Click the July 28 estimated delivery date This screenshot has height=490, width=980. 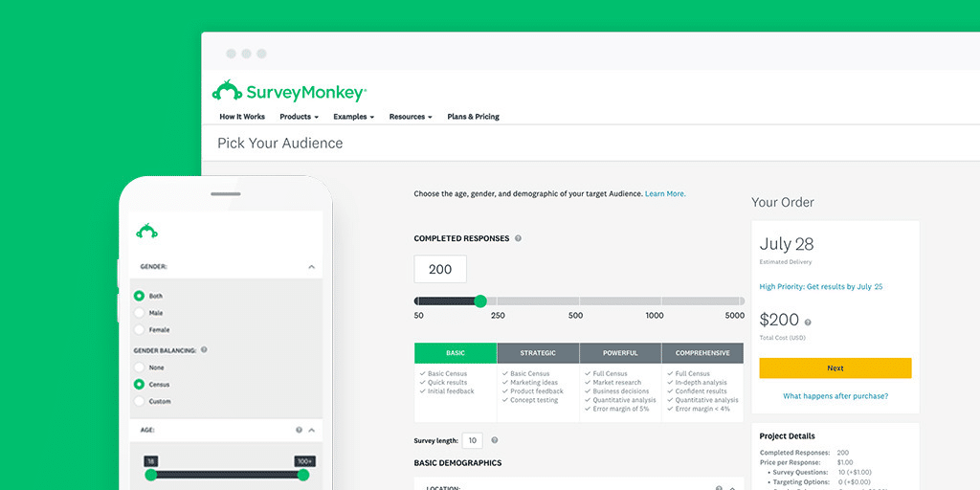tap(787, 244)
